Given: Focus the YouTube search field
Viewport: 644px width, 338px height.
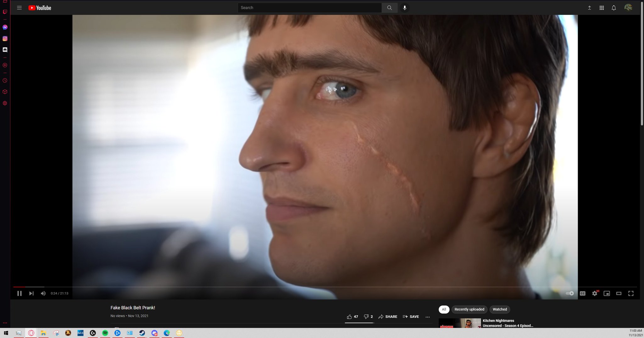Looking at the screenshot, I should [x=310, y=8].
